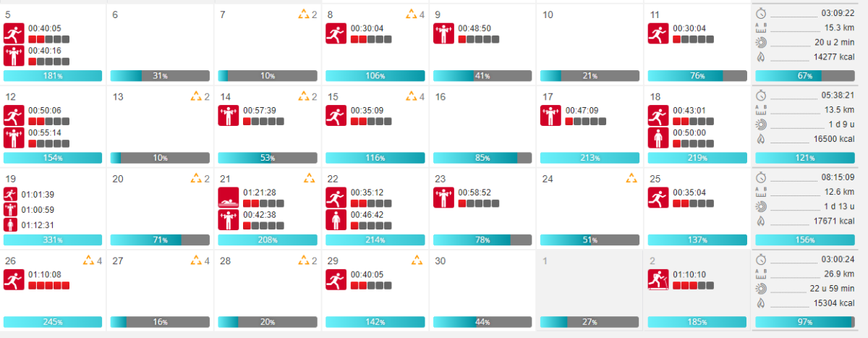Select the treadmill running icon on day 2
The width and height of the screenshot is (868, 338).
pos(658,280)
